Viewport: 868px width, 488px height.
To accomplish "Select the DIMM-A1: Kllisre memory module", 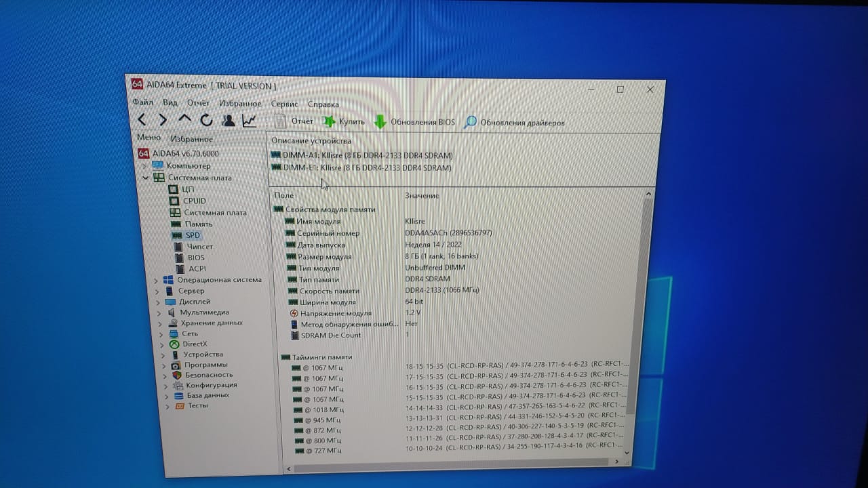I will pyautogui.click(x=361, y=155).
